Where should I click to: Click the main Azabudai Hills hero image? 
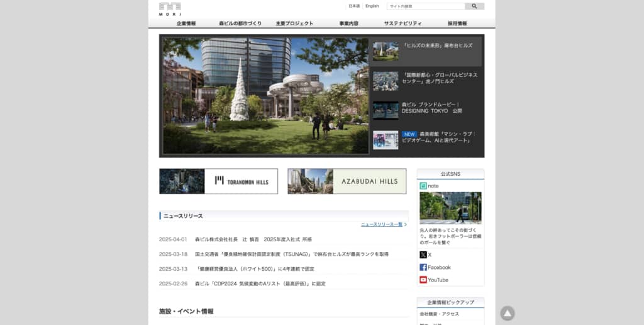tap(266, 96)
